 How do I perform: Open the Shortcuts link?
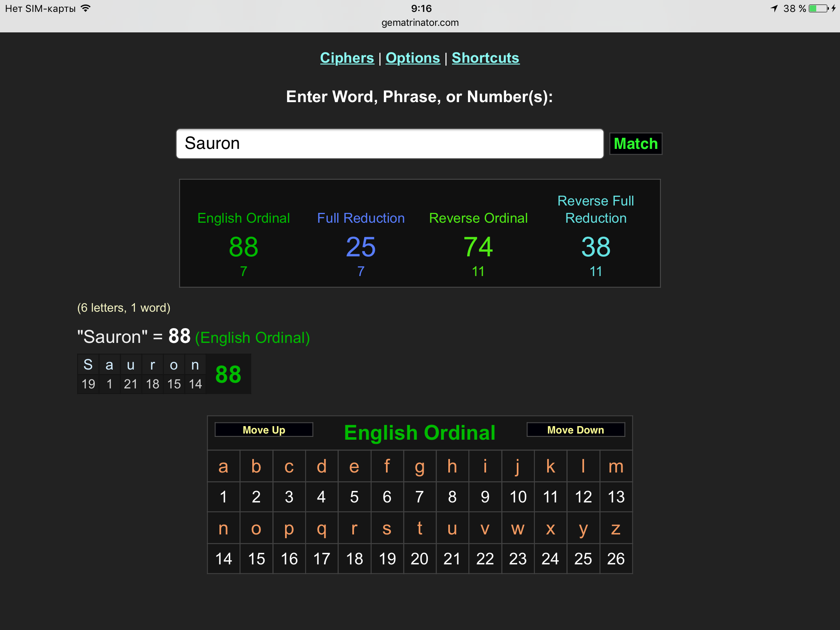point(486,58)
